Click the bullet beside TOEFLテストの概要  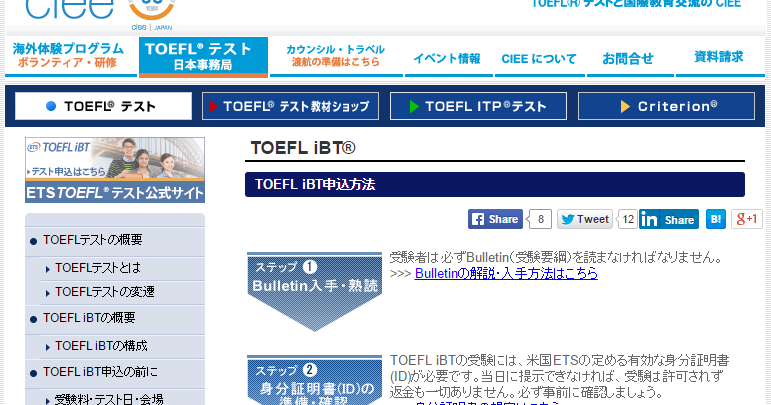point(33,241)
